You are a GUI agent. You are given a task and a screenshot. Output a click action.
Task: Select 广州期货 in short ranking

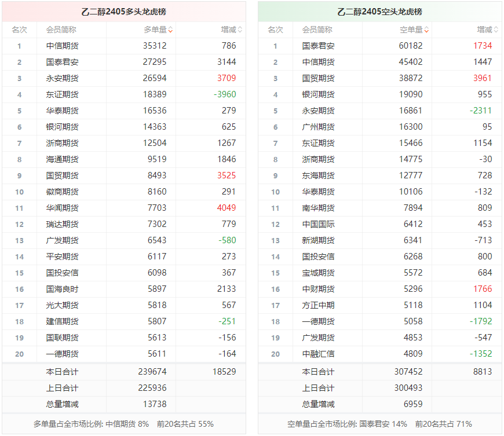point(318,127)
